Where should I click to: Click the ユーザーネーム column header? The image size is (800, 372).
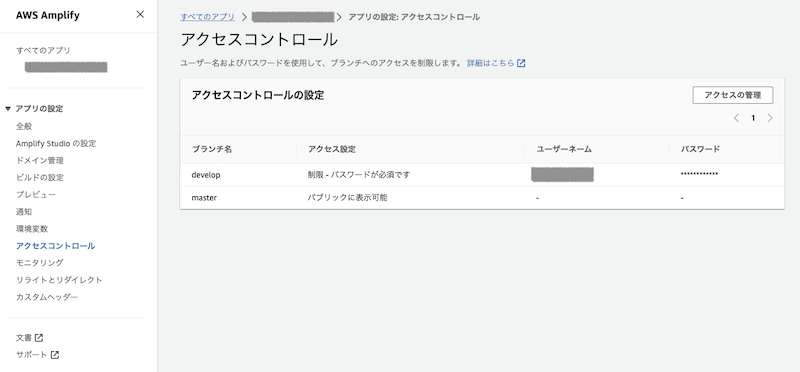[x=564, y=149]
